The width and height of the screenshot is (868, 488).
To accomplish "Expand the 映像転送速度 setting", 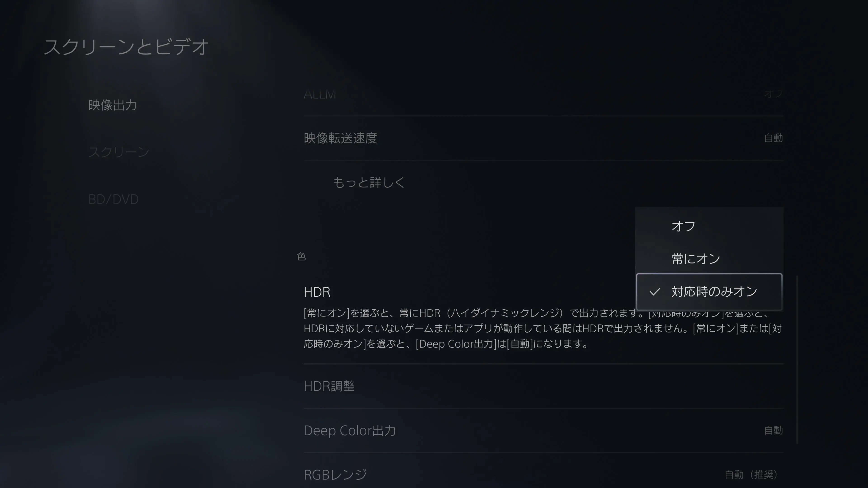I will point(543,138).
